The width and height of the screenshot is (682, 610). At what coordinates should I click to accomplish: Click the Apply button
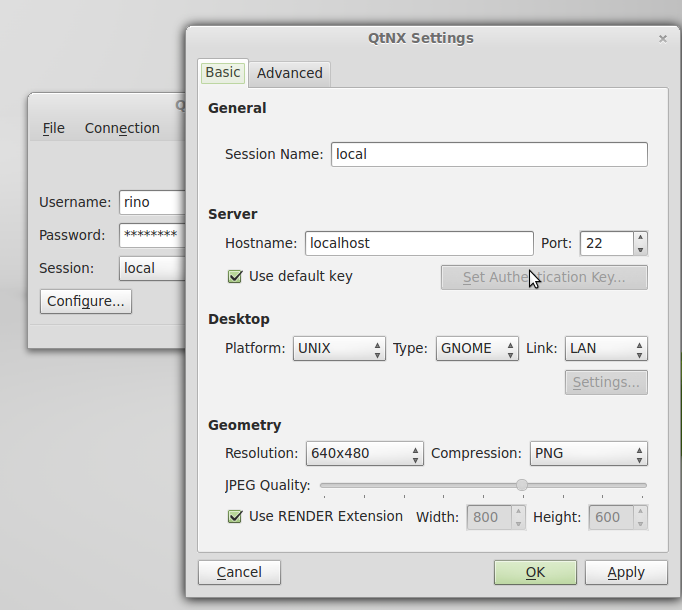click(x=626, y=573)
